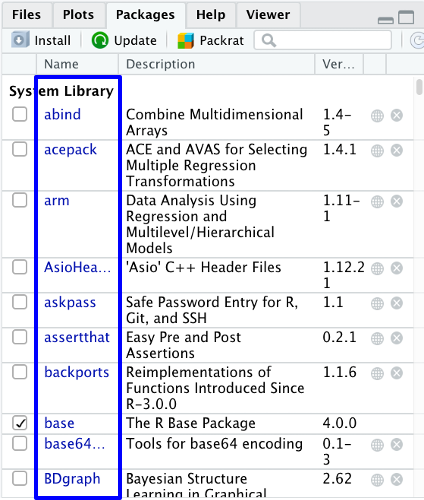Load the AsioHeaders package via checkbox
424x500 pixels.
(x=20, y=267)
